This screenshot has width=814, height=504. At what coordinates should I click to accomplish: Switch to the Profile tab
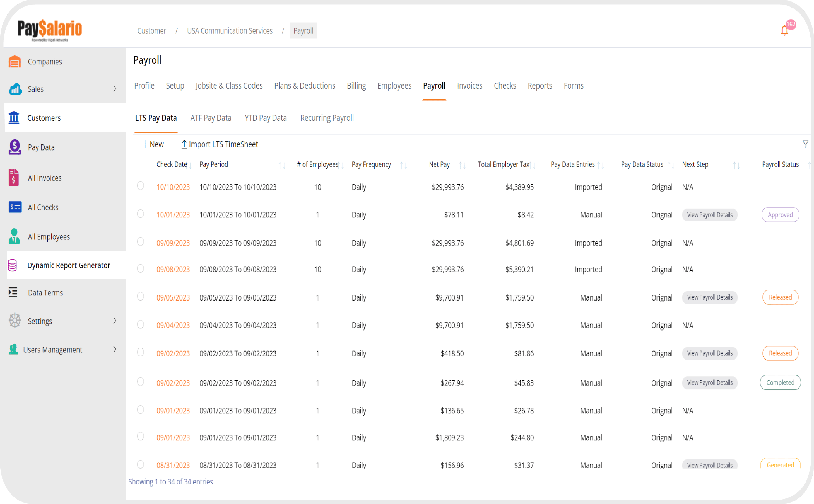click(x=144, y=86)
